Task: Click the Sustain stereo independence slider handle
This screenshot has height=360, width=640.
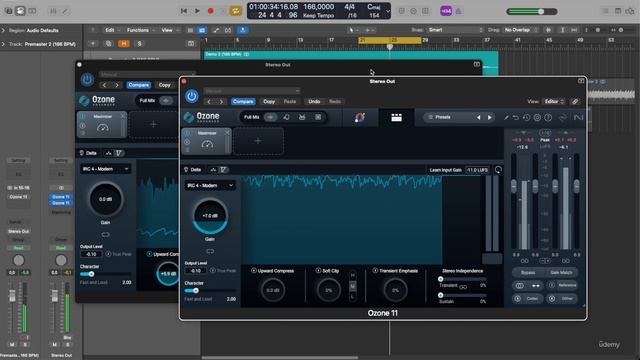Action: point(440,295)
